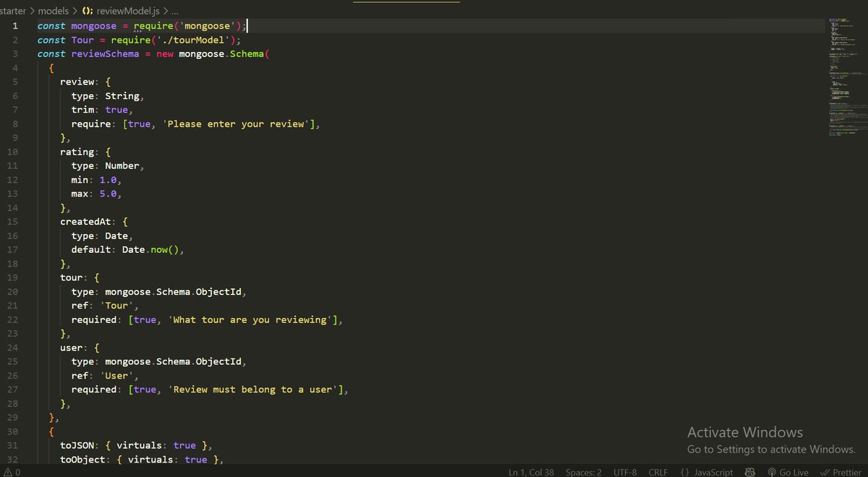Click line number 30 in the gutter

point(13,431)
